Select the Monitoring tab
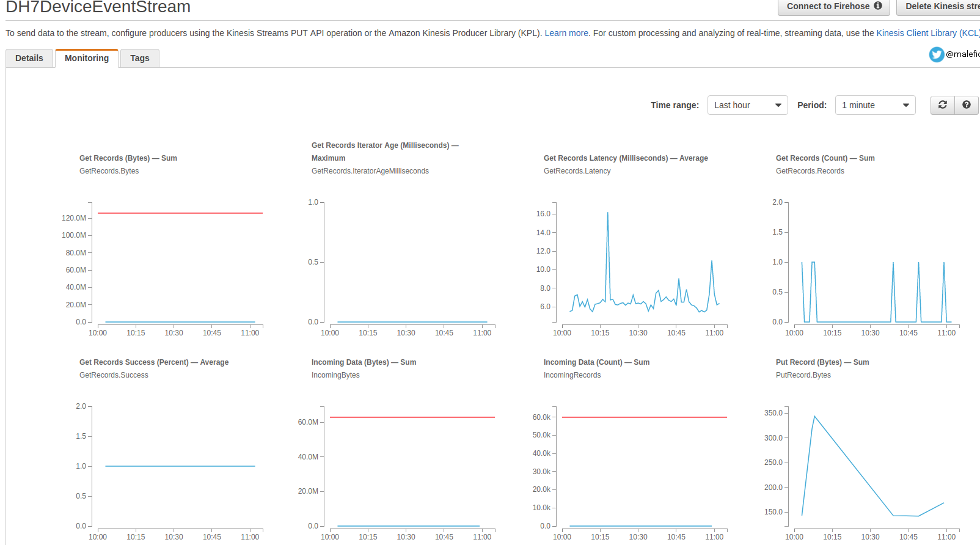The image size is (980, 545). (87, 58)
